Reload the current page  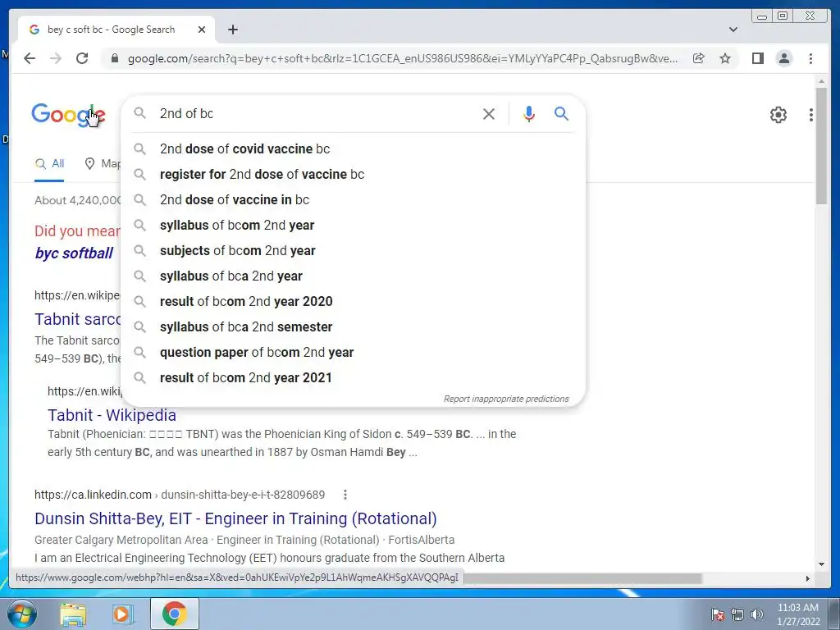coord(82,58)
